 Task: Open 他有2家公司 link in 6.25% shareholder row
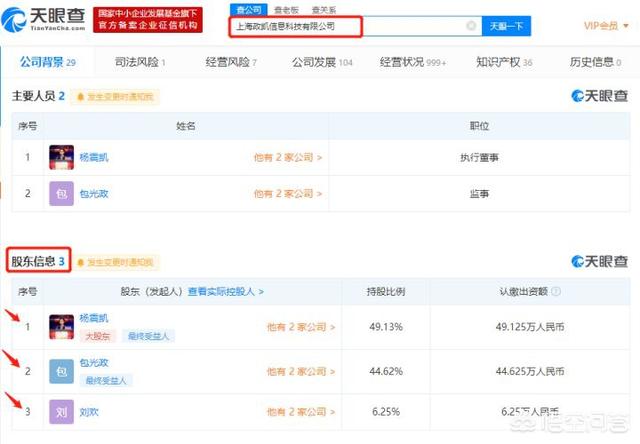click(x=301, y=412)
